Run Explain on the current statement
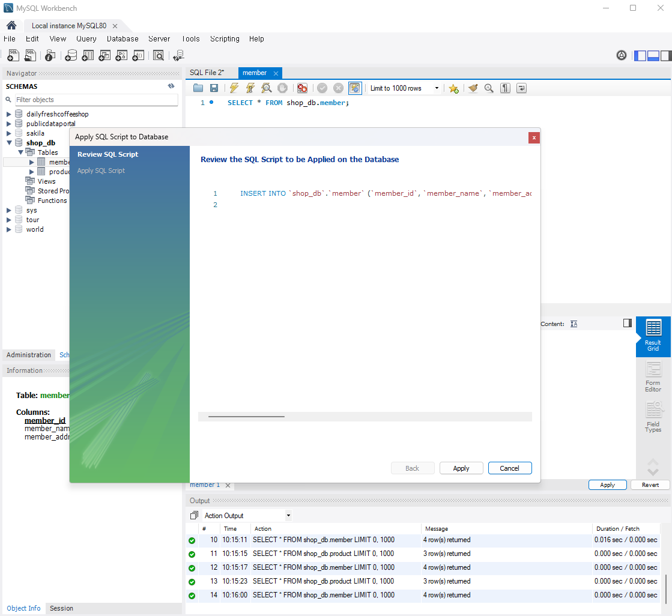Screen dimensions: 672x616 click(x=267, y=88)
